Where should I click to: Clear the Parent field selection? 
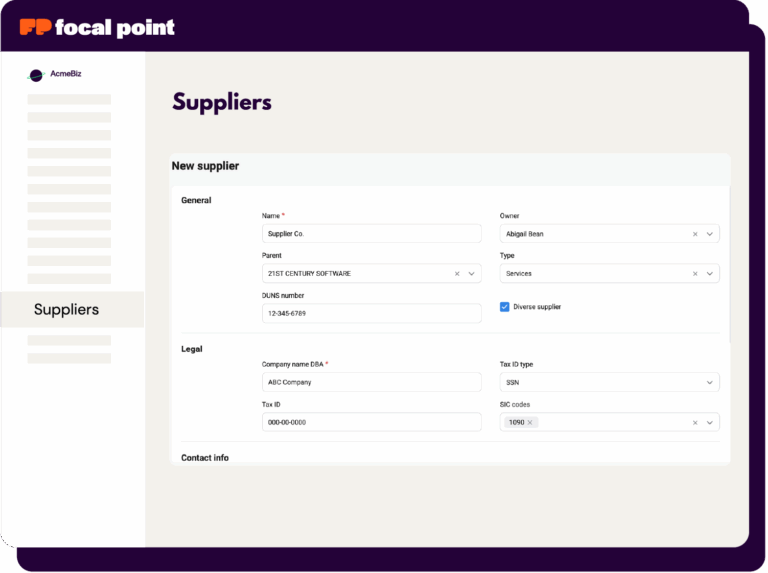pos(457,273)
